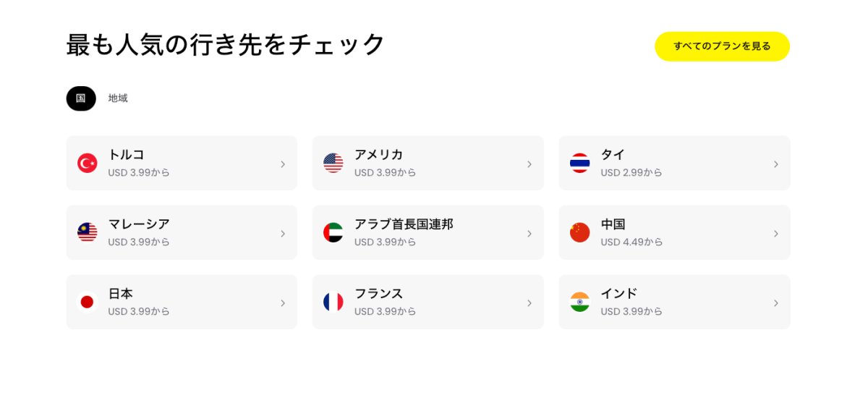Click the United States flag icon
This screenshot has width=868, height=398.
pos(333,163)
